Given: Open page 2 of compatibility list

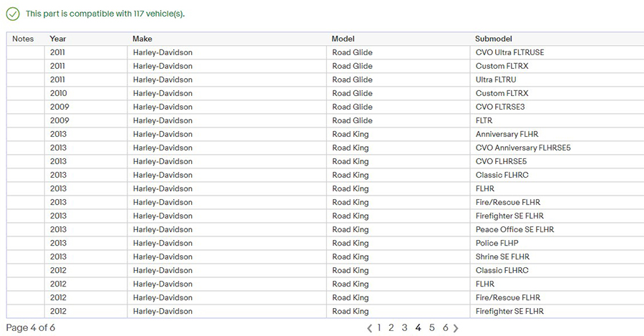Looking at the screenshot, I should pos(391,327).
